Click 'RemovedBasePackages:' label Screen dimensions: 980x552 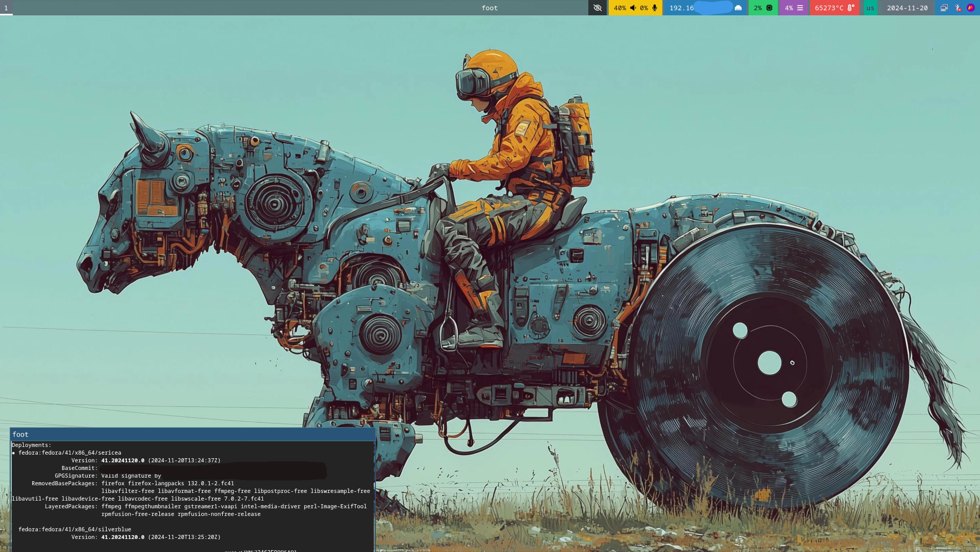pos(65,483)
